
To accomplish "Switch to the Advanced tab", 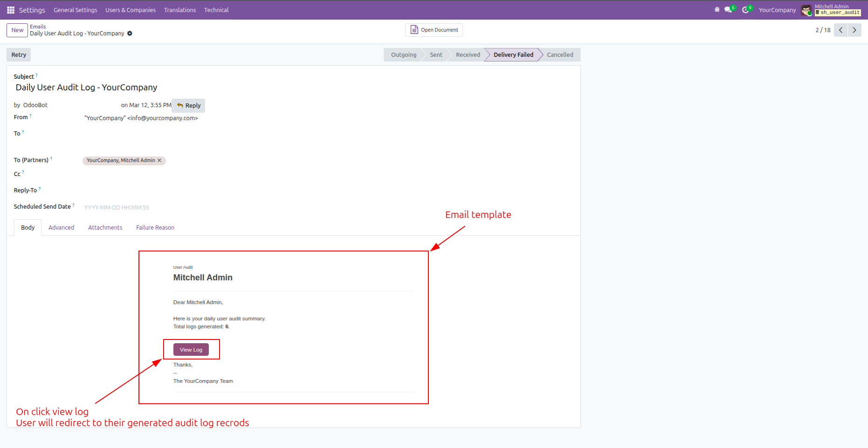I will (x=62, y=228).
